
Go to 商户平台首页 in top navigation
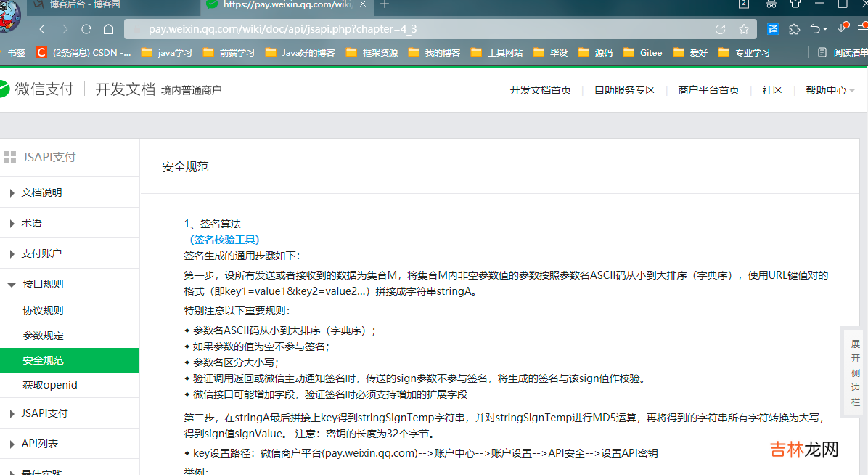pos(708,90)
